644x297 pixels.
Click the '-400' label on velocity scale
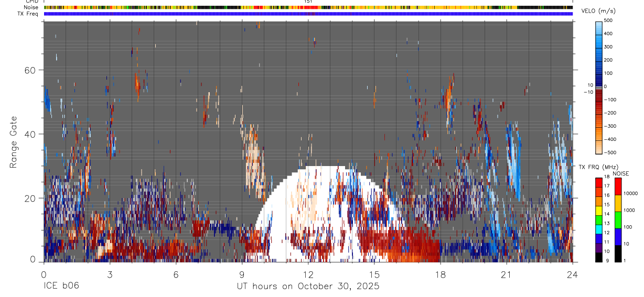point(610,139)
